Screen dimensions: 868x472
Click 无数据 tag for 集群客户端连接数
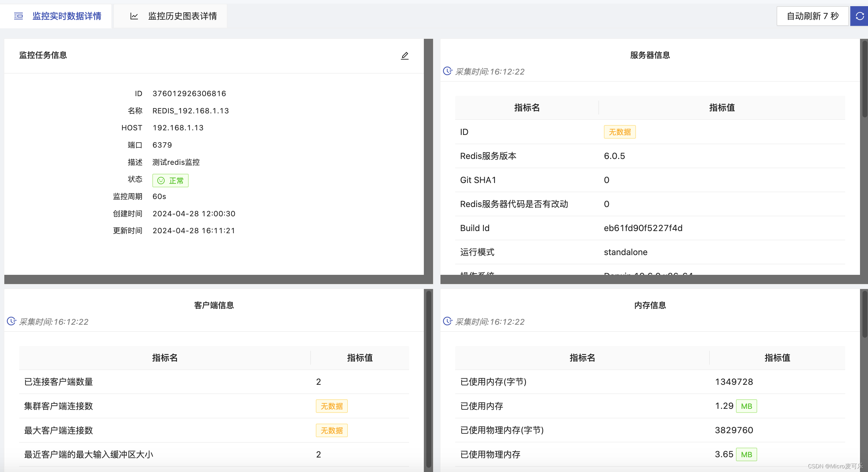tap(332, 406)
